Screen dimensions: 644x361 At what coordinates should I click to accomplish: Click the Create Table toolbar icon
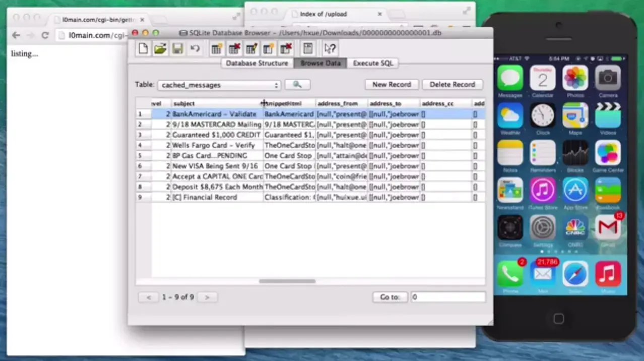(217, 49)
